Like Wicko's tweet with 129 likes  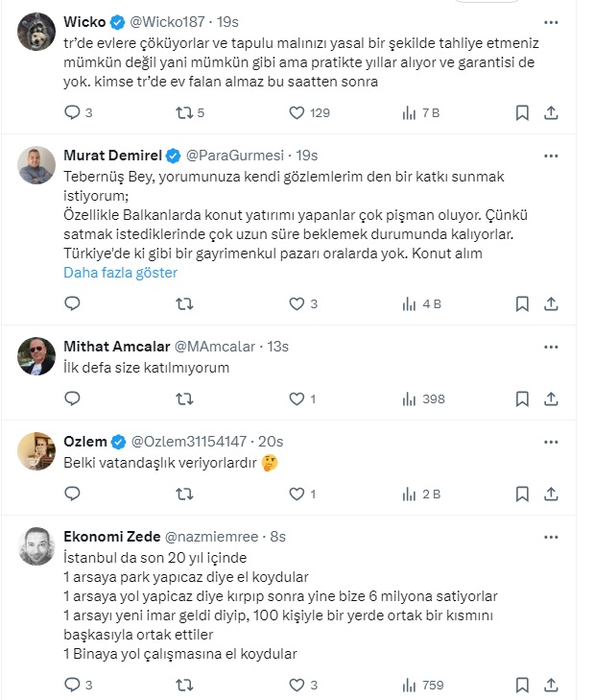pyautogui.click(x=297, y=112)
